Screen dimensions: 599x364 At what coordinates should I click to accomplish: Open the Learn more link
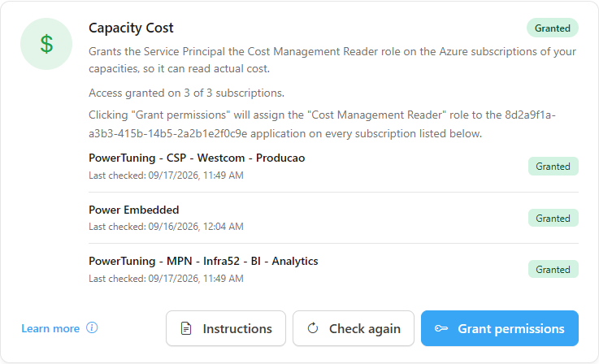click(x=50, y=328)
